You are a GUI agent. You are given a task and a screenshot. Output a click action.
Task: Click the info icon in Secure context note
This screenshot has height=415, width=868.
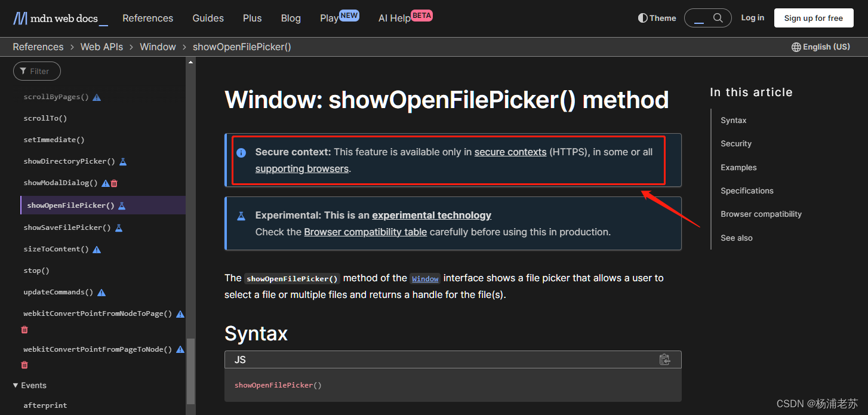tap(241, 153)
